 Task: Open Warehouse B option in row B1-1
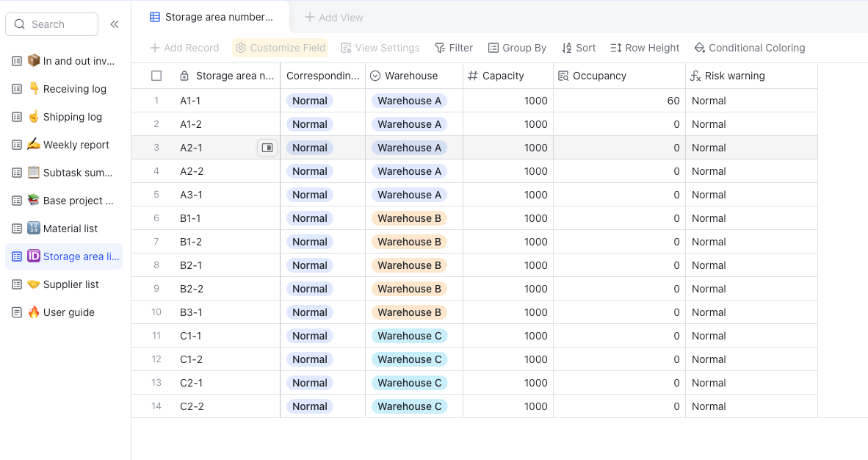(409, 218)
